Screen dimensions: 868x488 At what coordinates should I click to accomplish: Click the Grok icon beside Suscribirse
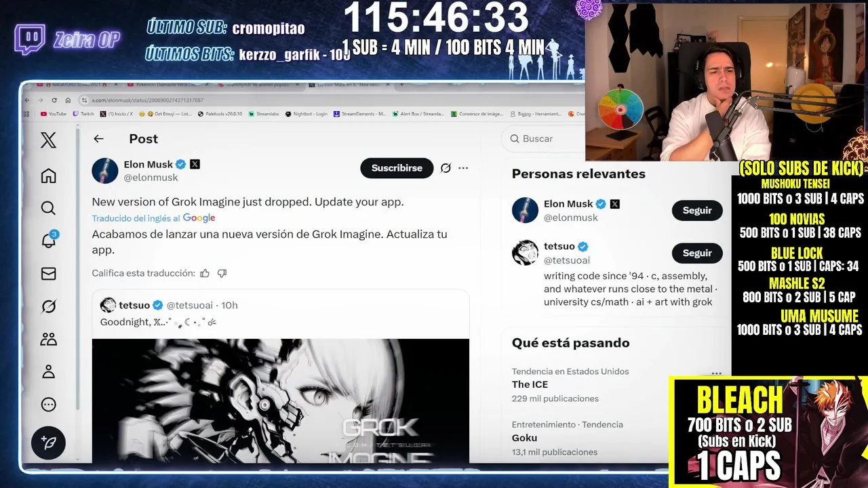(446, 168)
